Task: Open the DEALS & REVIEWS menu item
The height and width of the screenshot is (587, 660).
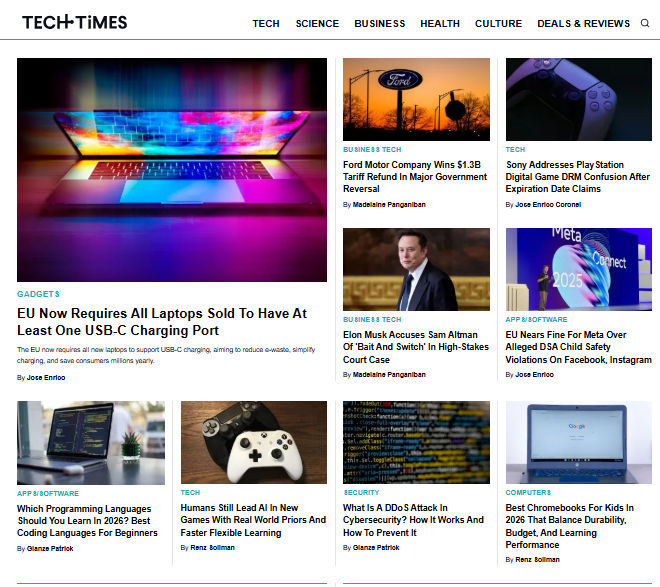Action: pyautogui.click(x=583, y=24)
